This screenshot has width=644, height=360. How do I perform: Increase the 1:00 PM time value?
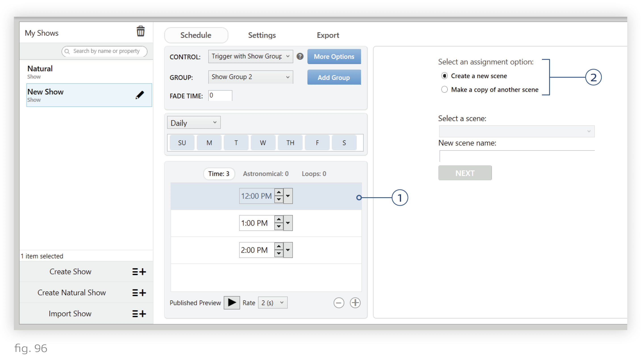click(278, 219)
